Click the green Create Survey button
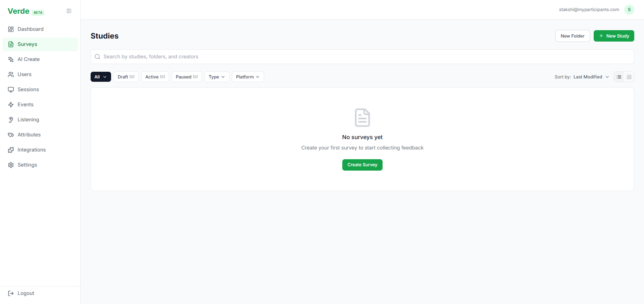Image resolution: width=644 pixels, height=304 pixels. pos(362,165)
